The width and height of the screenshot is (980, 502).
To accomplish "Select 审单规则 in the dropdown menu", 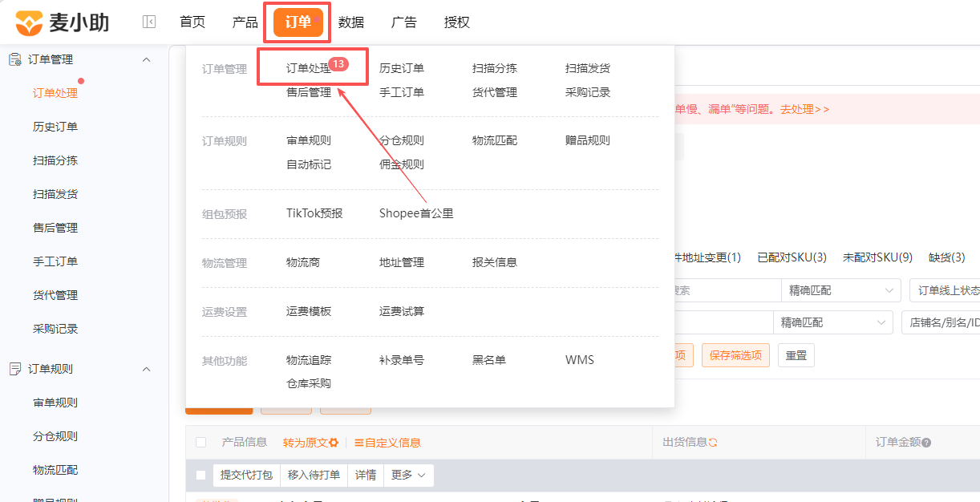I will [309, 140].
